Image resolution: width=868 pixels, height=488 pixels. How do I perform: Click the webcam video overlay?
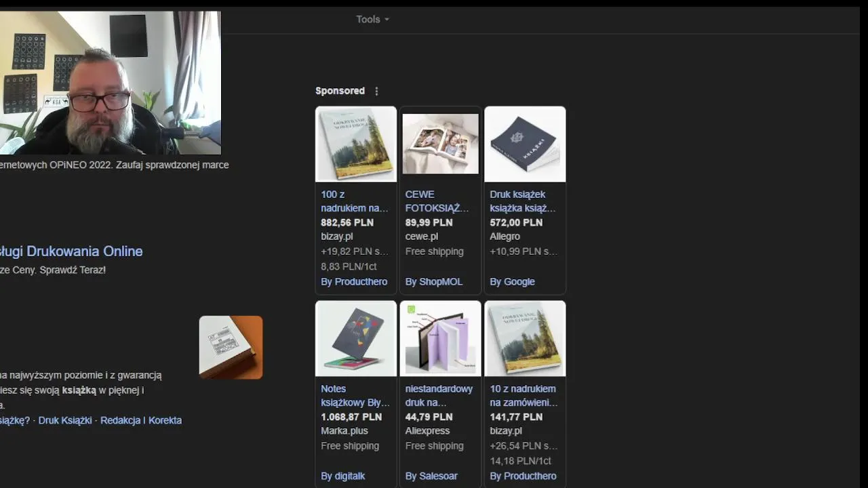click(x=110, y=83)
